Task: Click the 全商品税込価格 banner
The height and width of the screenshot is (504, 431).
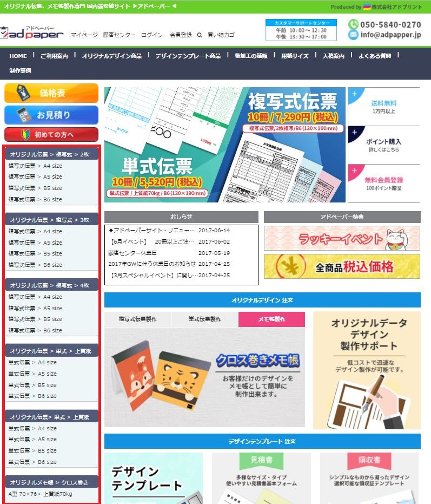Action: (342, 266)
